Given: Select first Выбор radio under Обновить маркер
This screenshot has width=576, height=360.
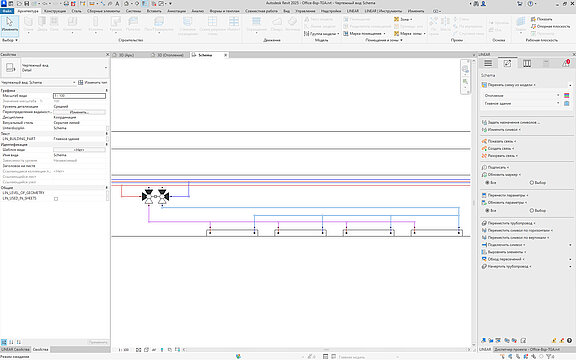Looking at the screenshot, I should tap(532, 183).
